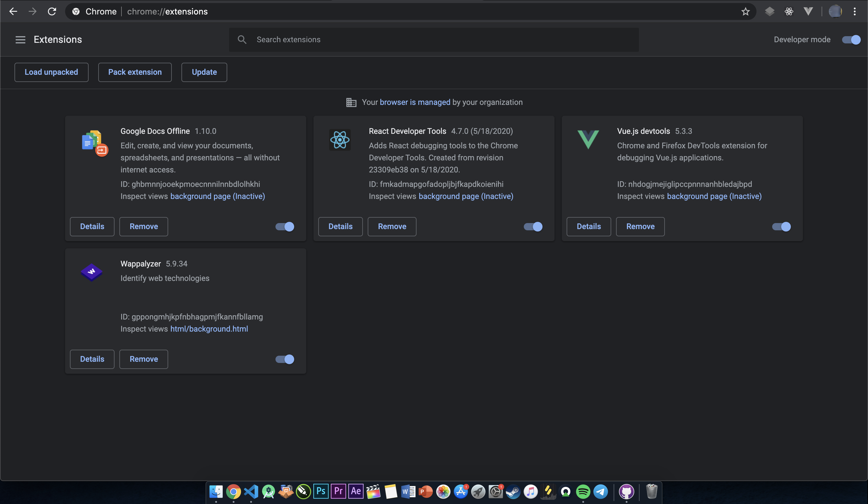The image size is (868, 504).
Task: Reload the extensions page
Action: [x=52, y=11]
